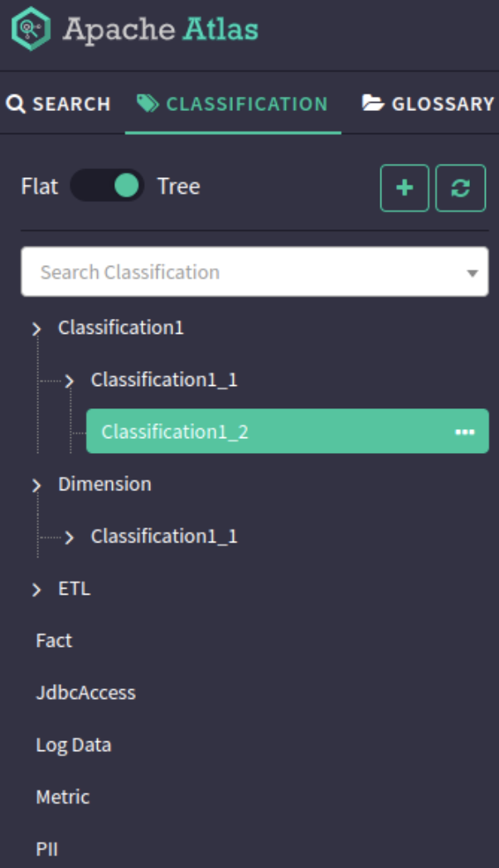Click the refresh classifications icon
Screen dimensions: 499x868
[460, 188]
